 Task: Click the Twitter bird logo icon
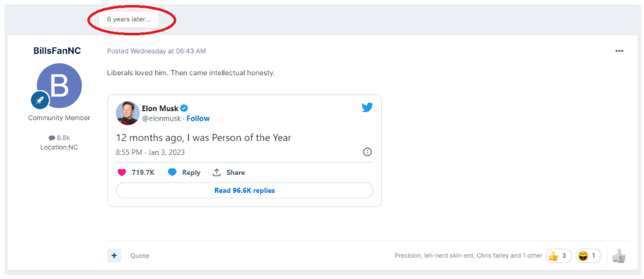pos(367,107)
